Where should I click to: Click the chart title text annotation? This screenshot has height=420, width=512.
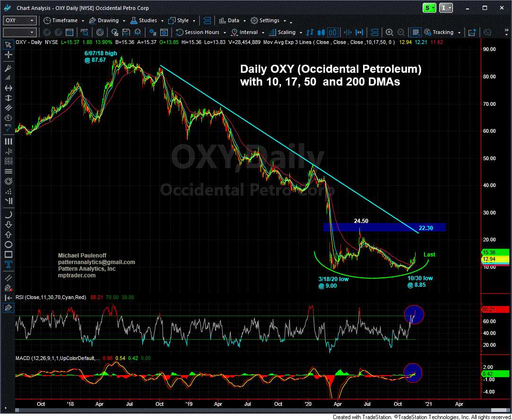(331, 76)
